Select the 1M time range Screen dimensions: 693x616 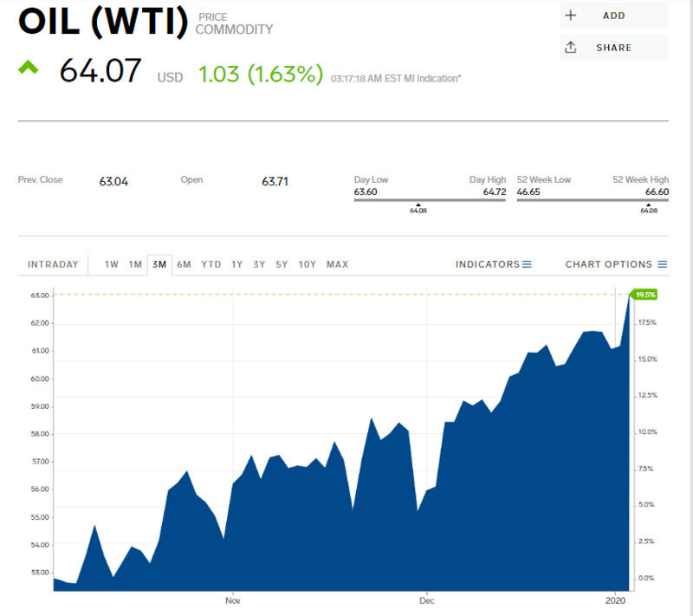[135, 264]
